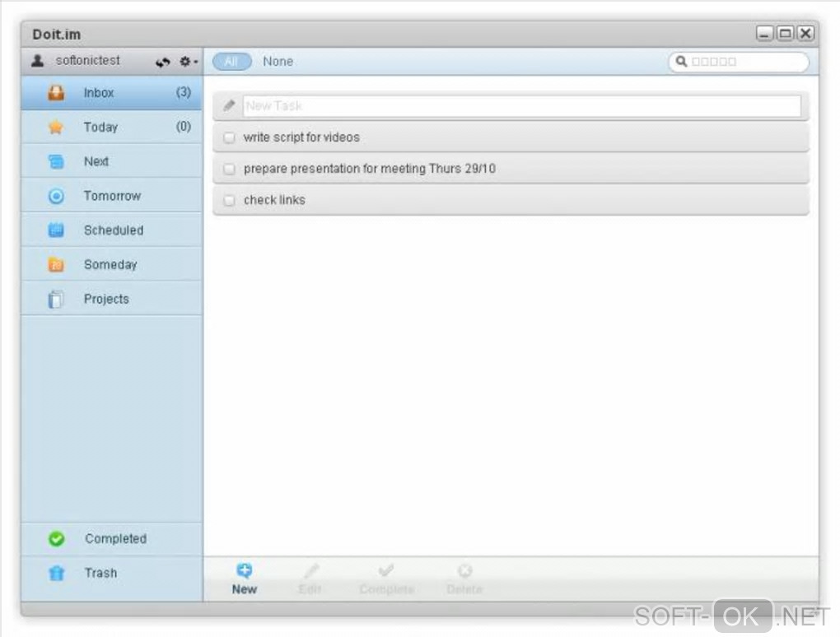Click the search magnifier icon
The width and height of the screenshot is (840, 637).
pyautogui.click(x=681, y=62)
